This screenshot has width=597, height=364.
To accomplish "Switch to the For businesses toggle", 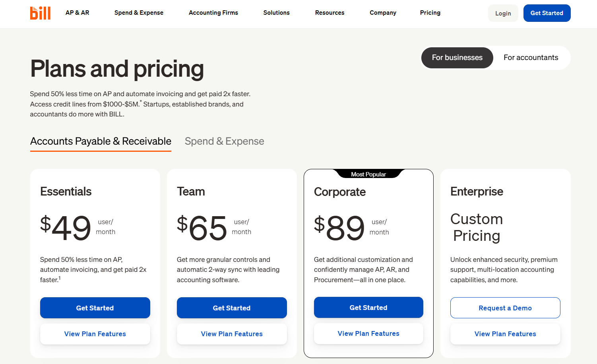I will (x=457, y=58).
